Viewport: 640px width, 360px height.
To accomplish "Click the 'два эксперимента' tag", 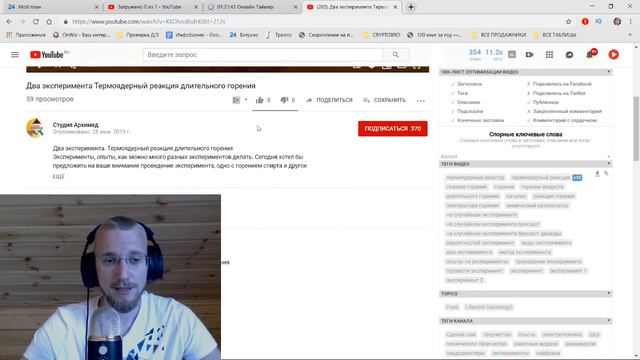I will click(x=469, y=252).
